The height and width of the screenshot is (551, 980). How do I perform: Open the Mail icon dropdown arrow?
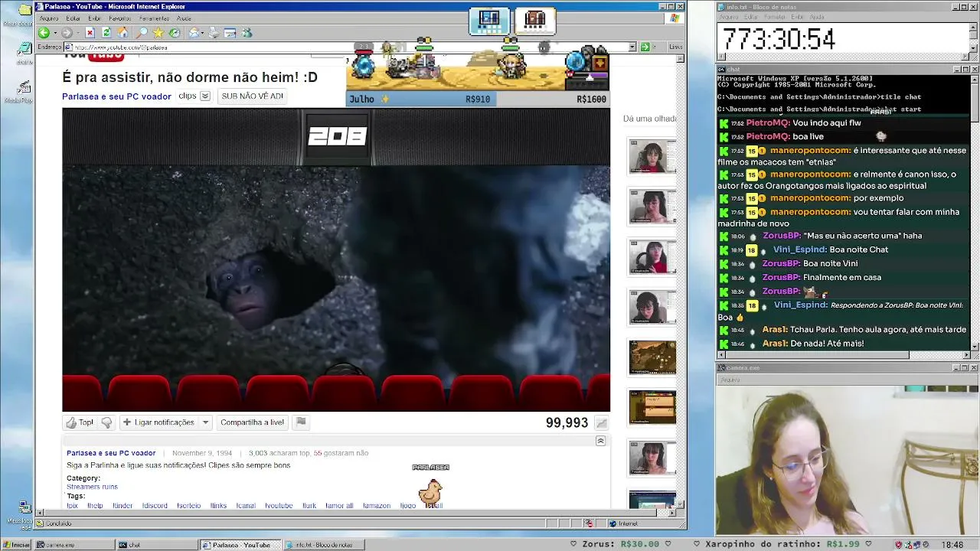coord(203,33)
